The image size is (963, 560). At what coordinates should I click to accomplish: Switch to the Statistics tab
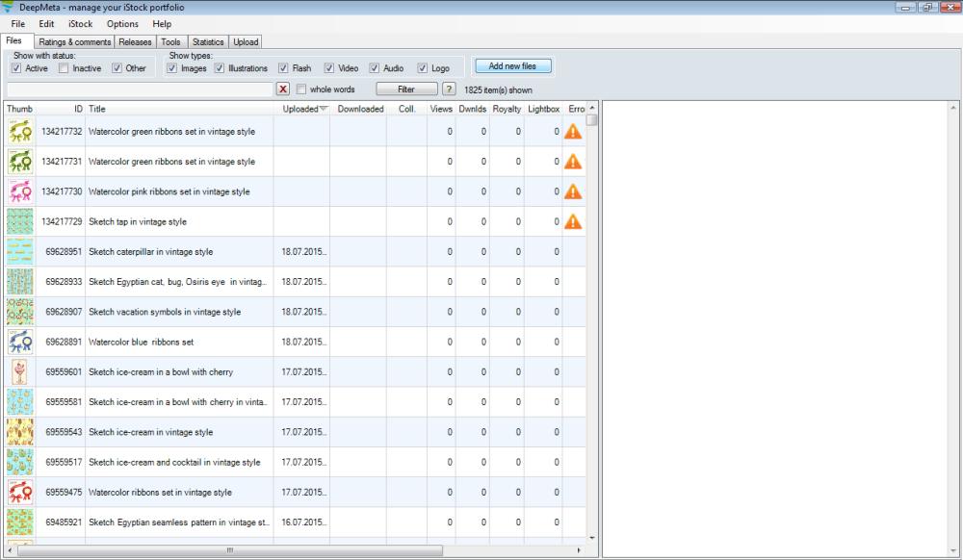tap(208, 41)
